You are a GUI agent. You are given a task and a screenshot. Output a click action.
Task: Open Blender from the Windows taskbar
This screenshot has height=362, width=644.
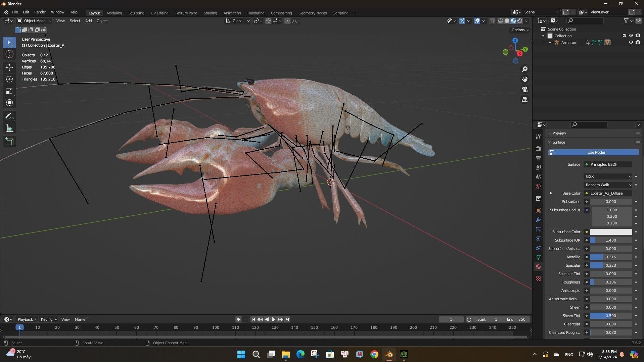389,354
